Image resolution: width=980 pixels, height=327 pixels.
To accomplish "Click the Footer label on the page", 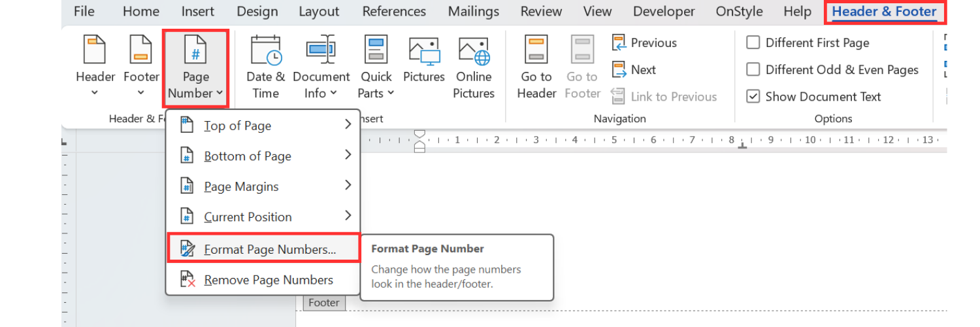I will click(x=324, y=303).
